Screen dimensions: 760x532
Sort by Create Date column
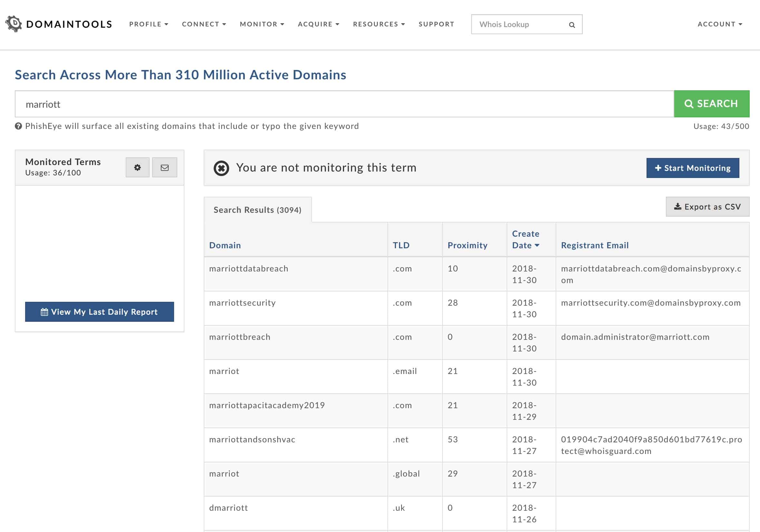tap(525, 239)
